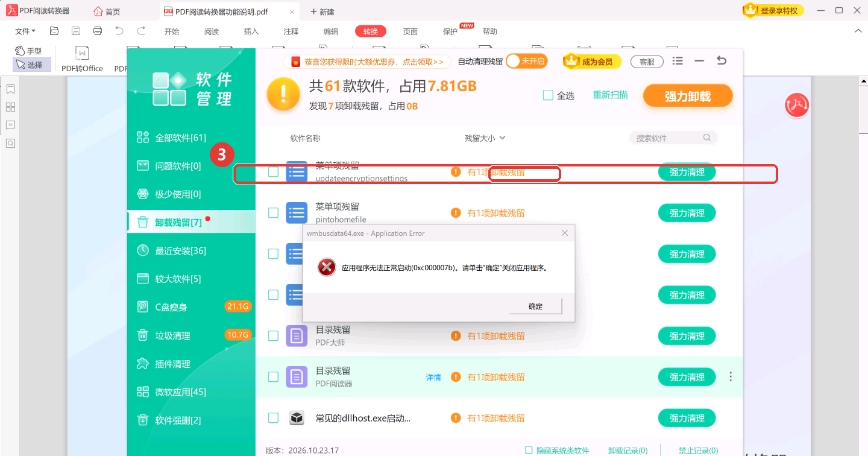Open bookmark panel icon in PDF left sidebar
The height and width of the screenshot is (456, 868).
(10, 89)
